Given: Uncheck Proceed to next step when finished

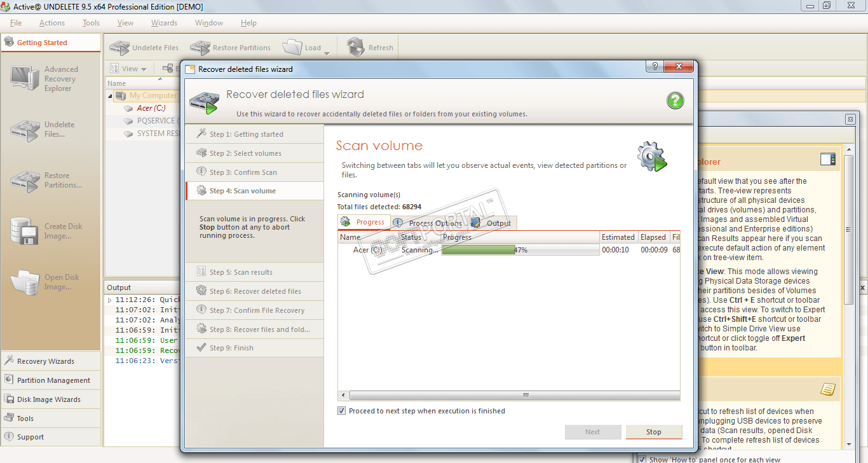Looking at the screenshot, I should (342, 411).
